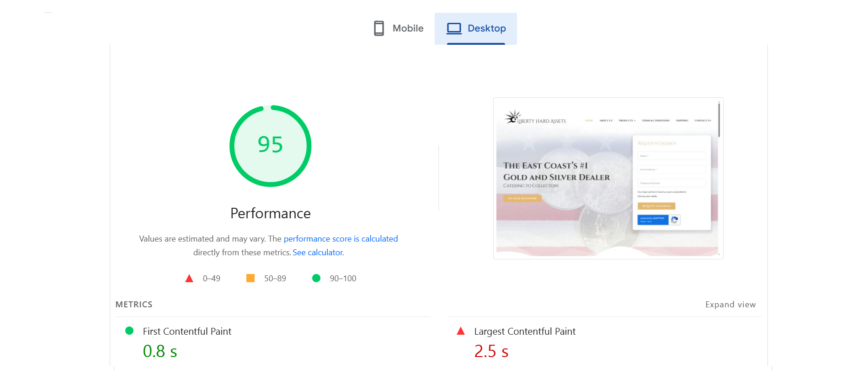
Task: Open the 'performance score is calculated' link
Action: pos(341,239)
